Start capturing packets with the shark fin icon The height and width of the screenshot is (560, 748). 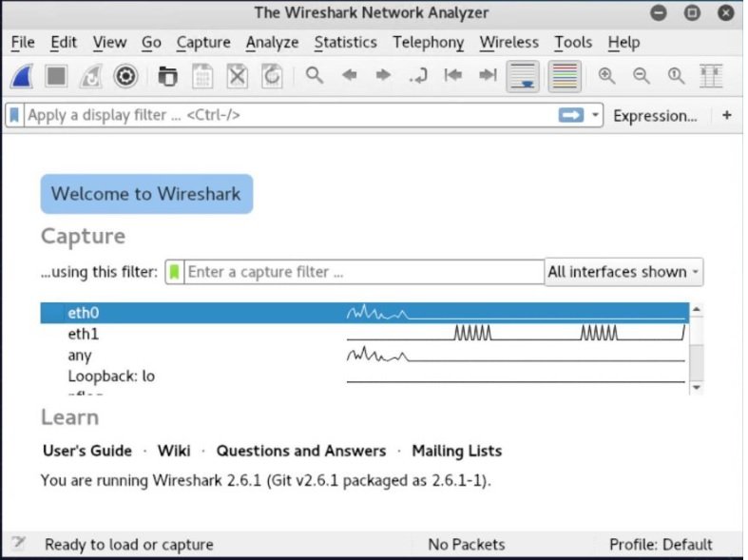point(23,76)
